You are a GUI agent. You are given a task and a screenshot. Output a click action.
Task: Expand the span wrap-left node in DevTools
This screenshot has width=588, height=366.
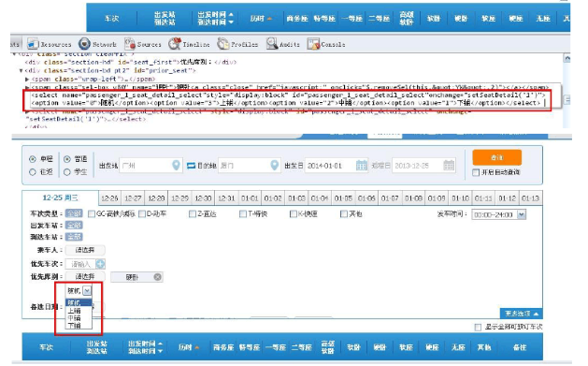[x=27, y=79]
